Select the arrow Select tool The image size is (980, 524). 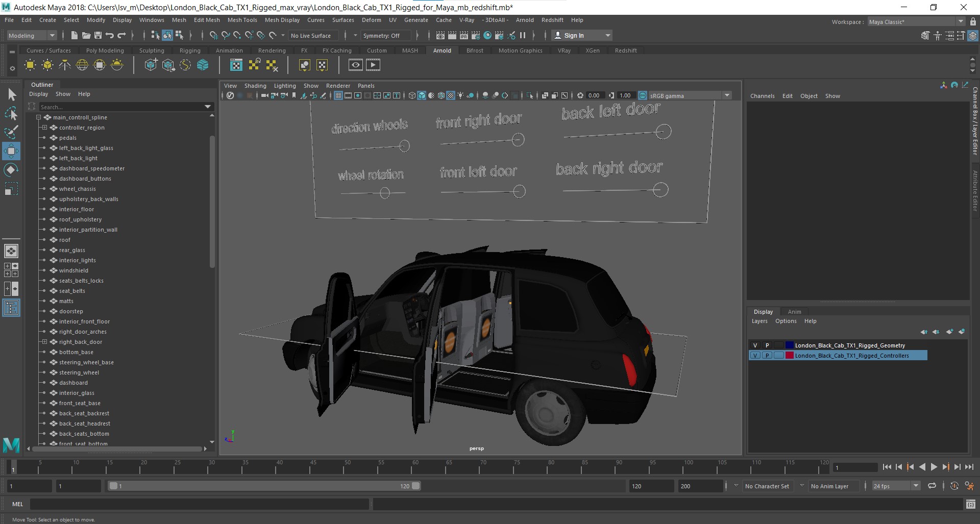point(11,94)
